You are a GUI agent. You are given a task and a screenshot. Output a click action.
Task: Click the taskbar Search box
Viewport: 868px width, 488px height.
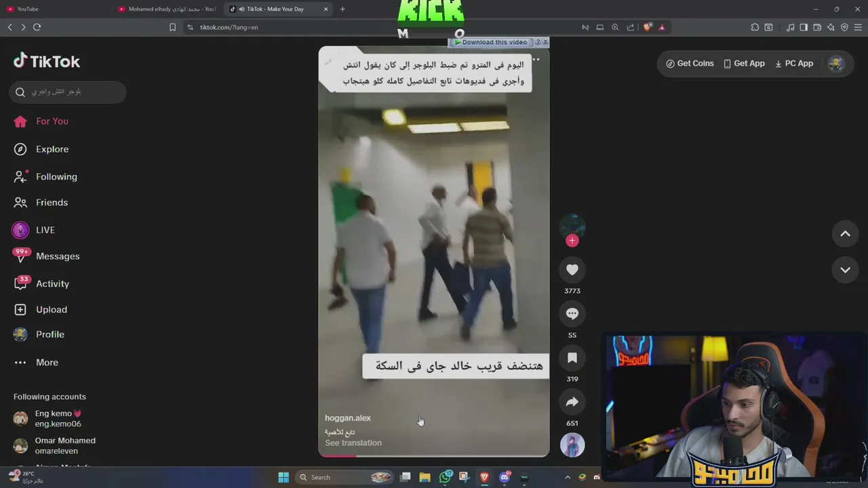[346, 477]
